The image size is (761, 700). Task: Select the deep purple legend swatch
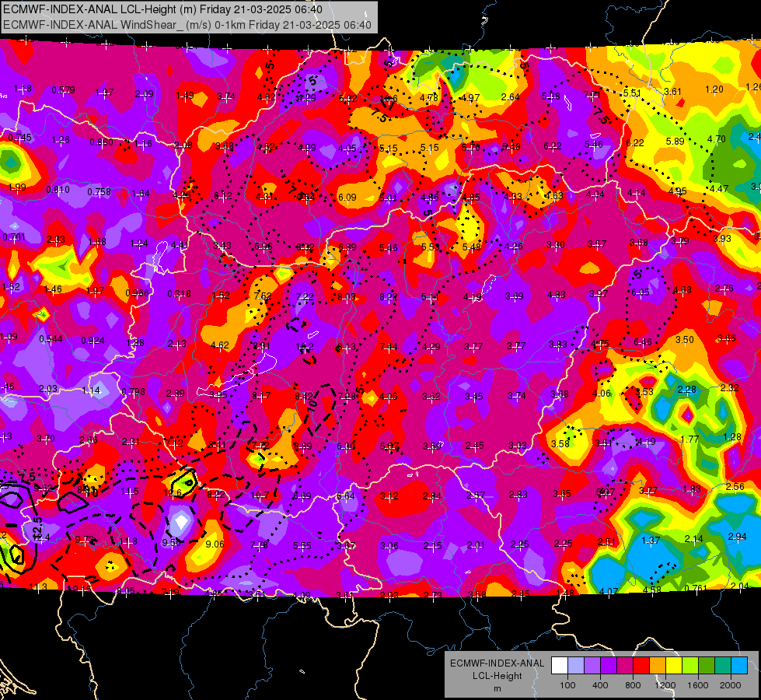pyautogui.click(x=609, y=666)
